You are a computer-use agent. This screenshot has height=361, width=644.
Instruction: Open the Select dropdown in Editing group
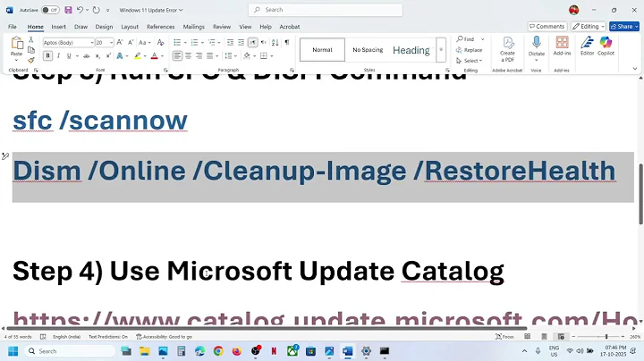[469, 61]
